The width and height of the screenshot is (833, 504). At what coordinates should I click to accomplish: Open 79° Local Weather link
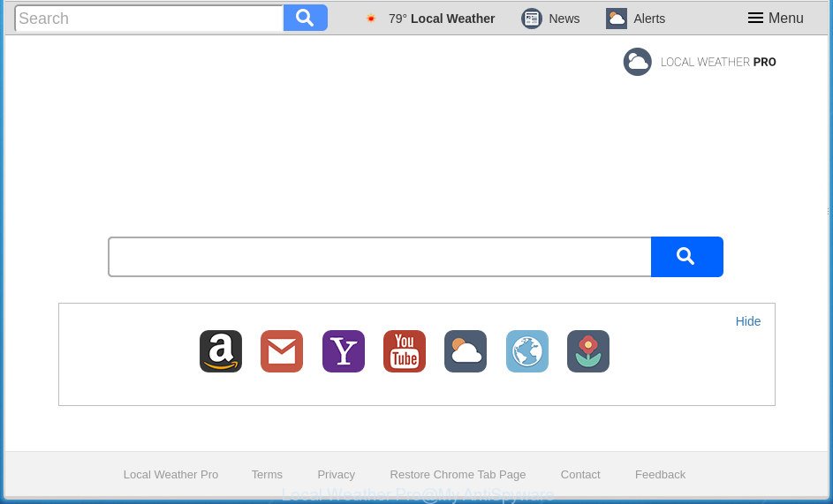442,19
